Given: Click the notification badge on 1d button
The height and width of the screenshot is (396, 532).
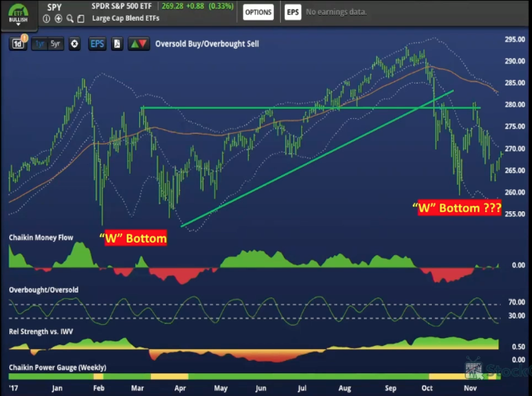Looking at the screenshot, I should pyautogui.click(x=24, y=38).
